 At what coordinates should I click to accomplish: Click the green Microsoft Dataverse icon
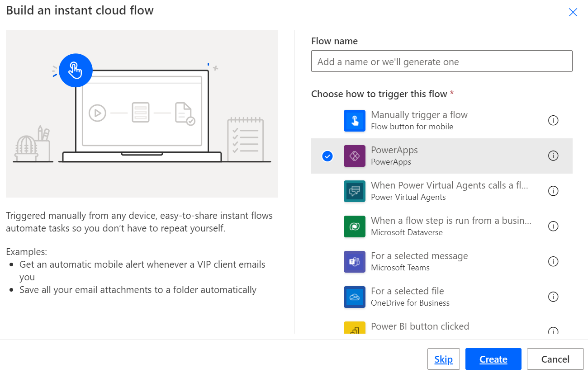[x=355, y=227]
